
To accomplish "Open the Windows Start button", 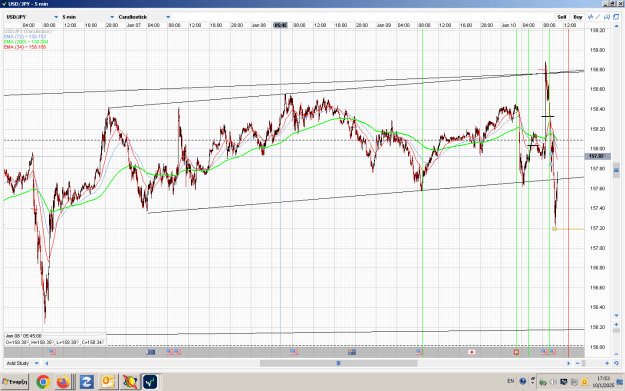I will click(x=15, y=382).
